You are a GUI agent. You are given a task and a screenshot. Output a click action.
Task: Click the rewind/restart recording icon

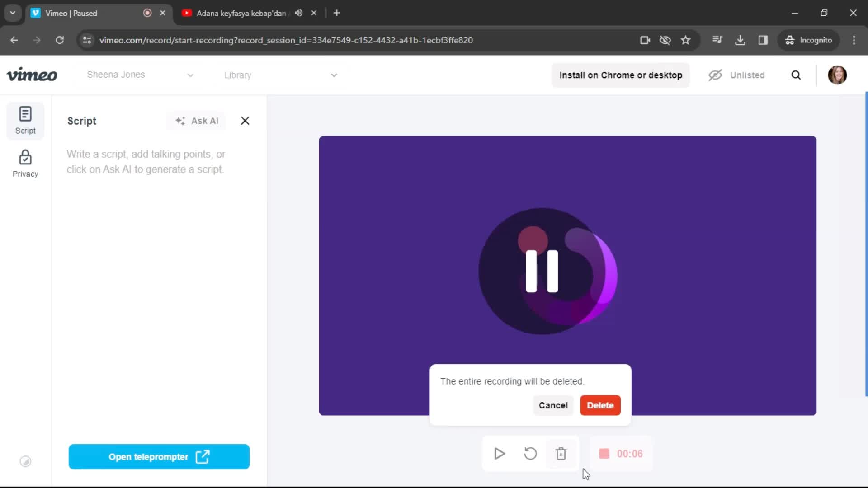(530, 454)
